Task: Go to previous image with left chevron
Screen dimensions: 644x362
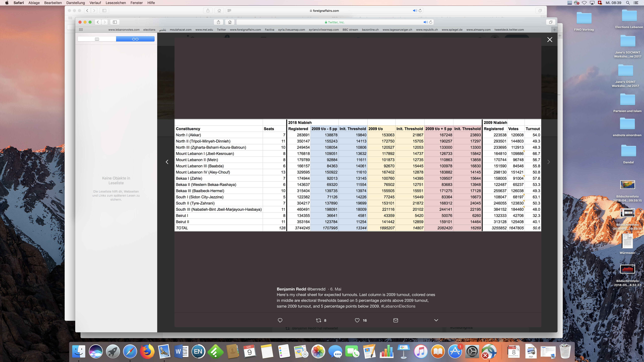Action: pyautogui.click(x=167, y=162)
